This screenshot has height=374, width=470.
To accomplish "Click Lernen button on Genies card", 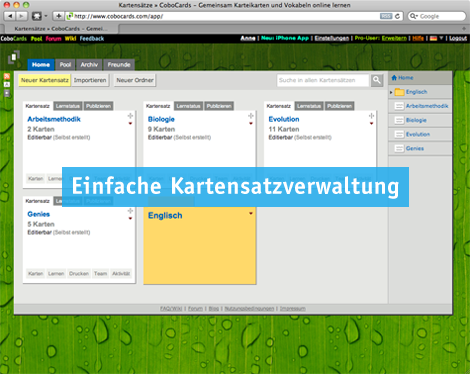I will pos(56,274).
